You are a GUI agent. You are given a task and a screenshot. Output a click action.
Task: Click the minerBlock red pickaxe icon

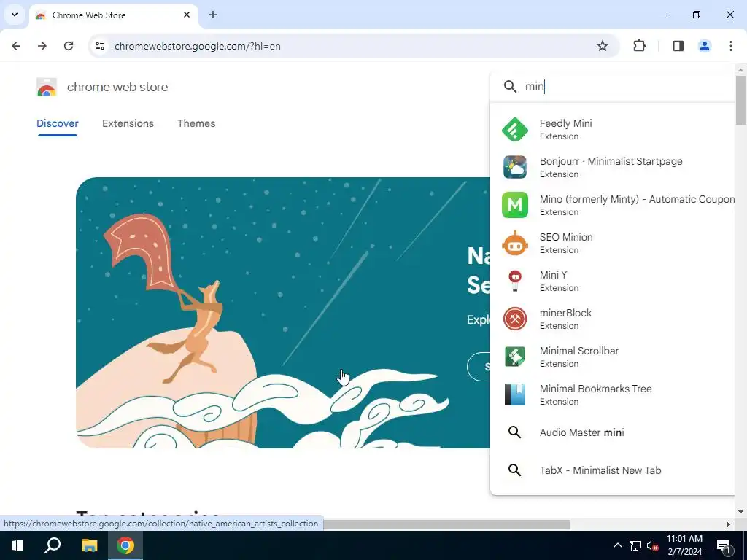tap(514, 319)
